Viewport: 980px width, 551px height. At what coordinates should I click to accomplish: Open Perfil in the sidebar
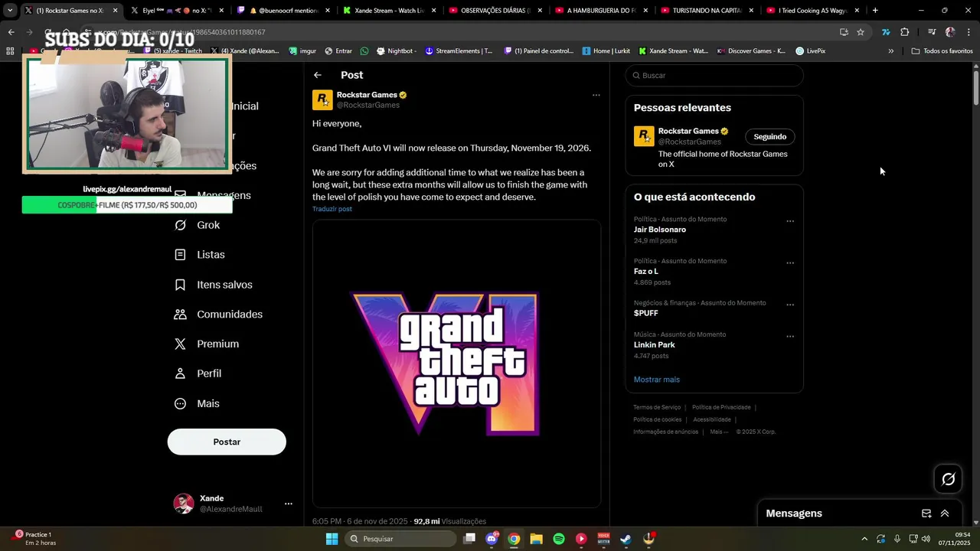click(x=198, y=373)
